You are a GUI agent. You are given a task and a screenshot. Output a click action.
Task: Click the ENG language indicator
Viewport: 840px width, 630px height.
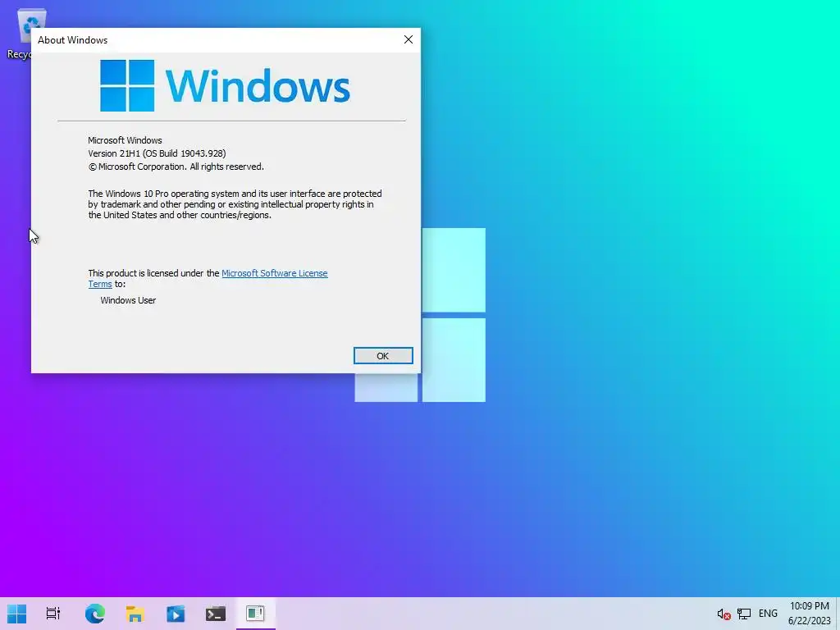768,614
